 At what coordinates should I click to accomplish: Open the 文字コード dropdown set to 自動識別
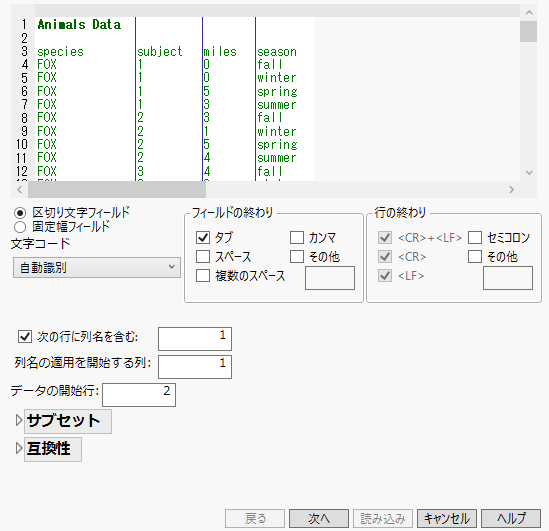(x=97, y=268)
